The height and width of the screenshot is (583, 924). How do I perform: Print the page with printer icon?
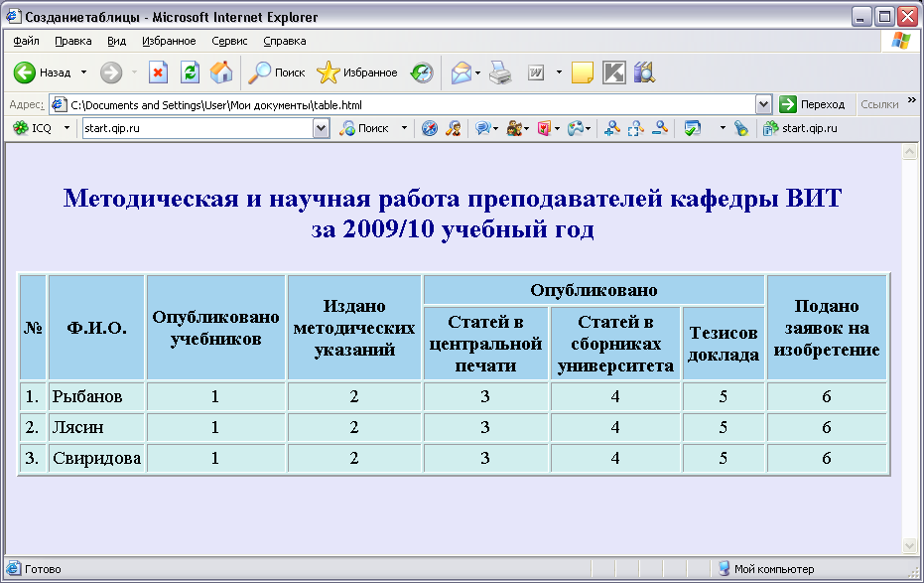[x=500, y=73]
